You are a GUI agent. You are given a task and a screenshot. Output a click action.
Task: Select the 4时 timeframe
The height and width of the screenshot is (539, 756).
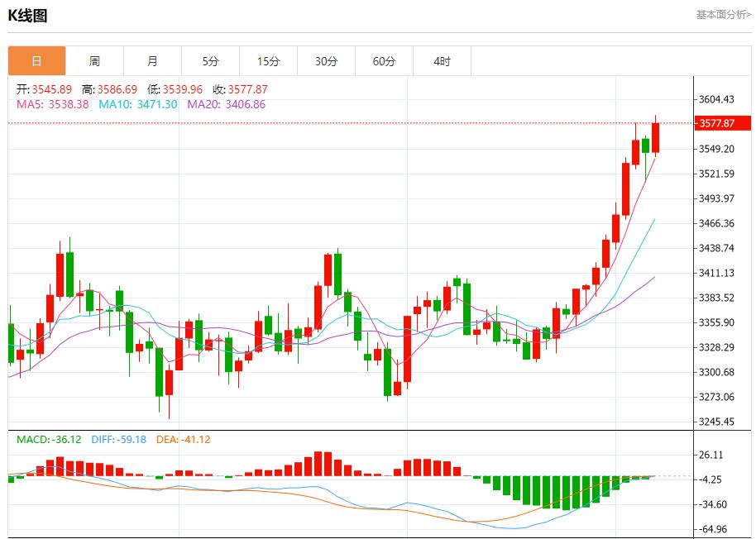pyautogui.click(x=442, y=61)
